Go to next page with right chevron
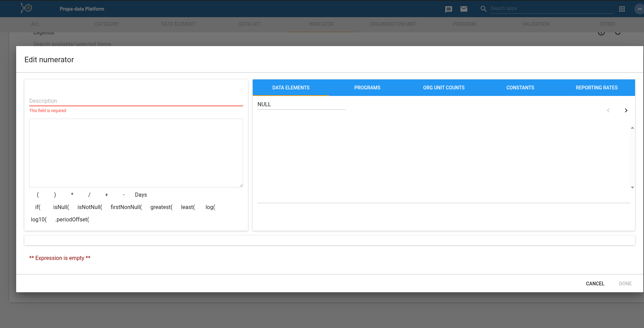Screen dimensions: 644x328 pos(626,110)
